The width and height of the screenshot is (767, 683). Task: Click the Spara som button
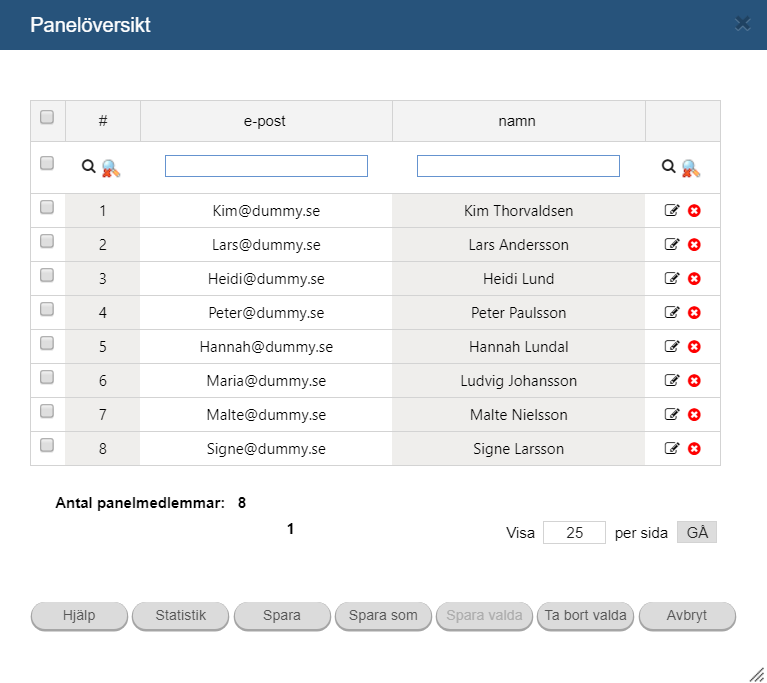(x=383, y=615)
